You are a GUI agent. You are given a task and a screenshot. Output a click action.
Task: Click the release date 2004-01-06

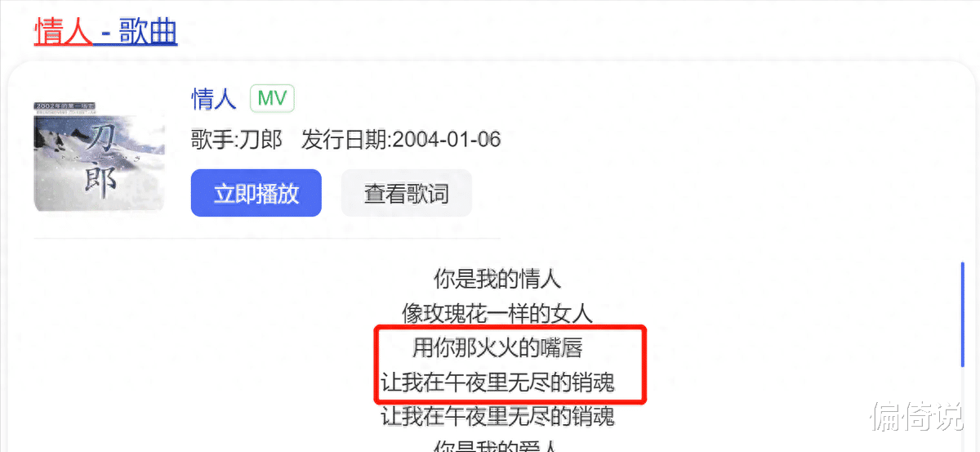(x=447, y=140)
